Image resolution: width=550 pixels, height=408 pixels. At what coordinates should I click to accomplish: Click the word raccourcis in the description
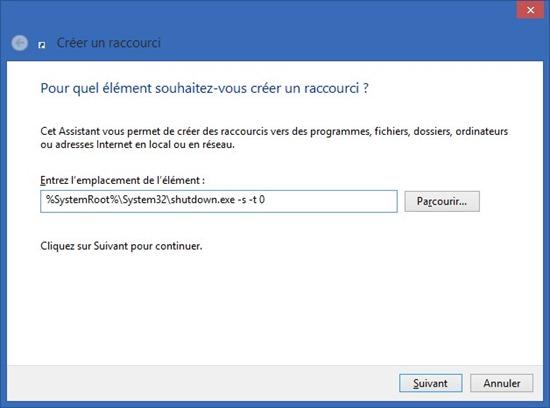pyautogui.click(x=243, y=132)
